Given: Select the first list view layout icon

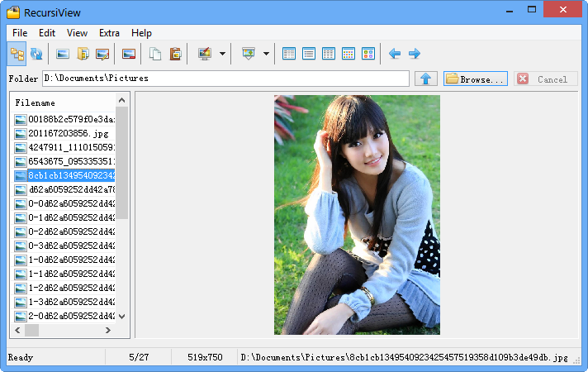Looking at the screenshot, I should [x=289, y=54].
